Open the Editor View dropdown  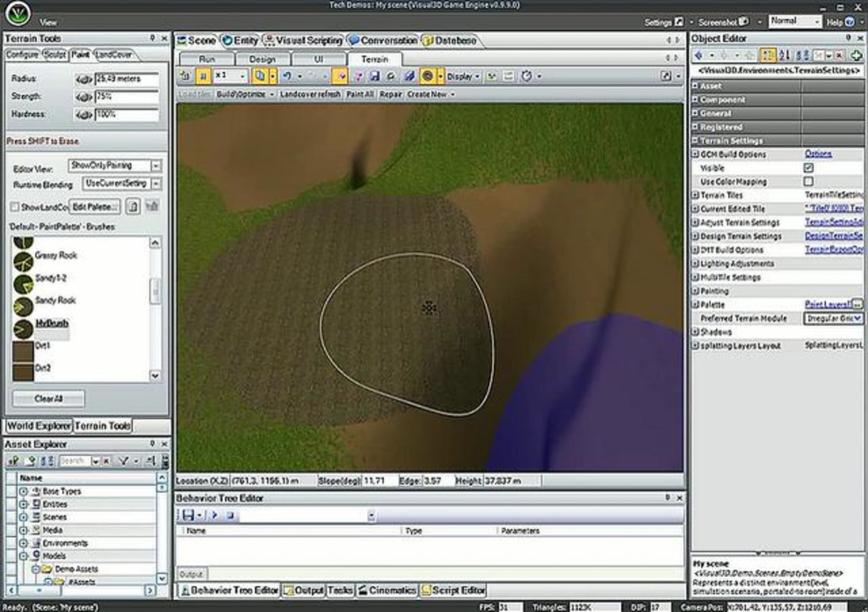[x=156, y=166]
